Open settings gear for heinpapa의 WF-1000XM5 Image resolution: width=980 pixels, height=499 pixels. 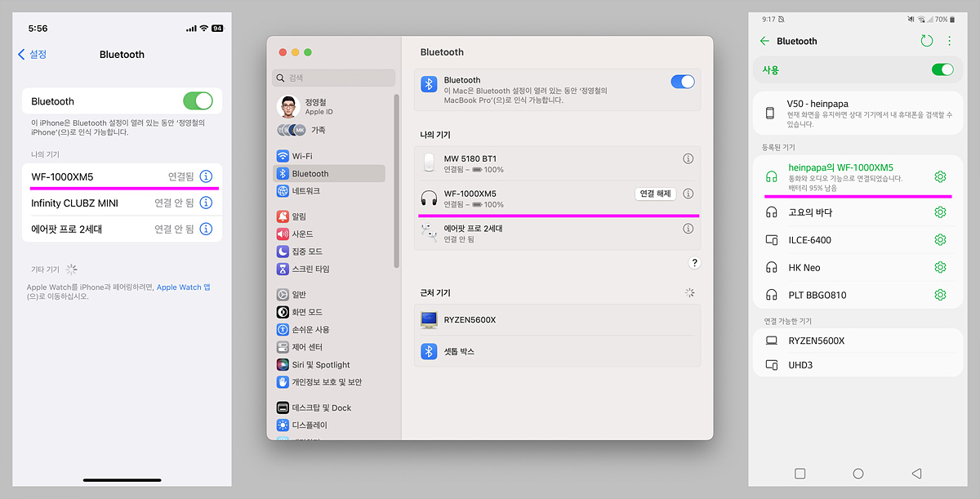point(940,176)
